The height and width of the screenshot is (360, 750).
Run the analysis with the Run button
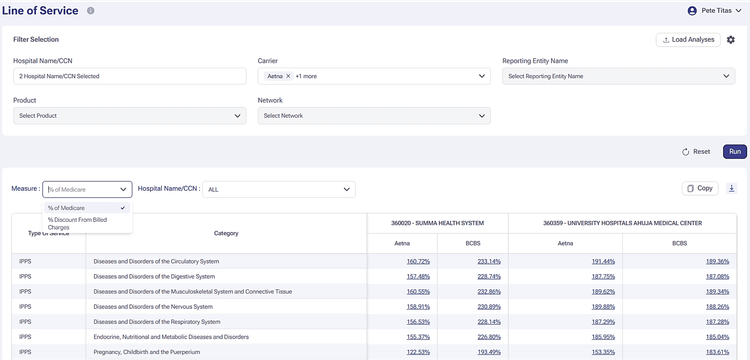(735, 152)
